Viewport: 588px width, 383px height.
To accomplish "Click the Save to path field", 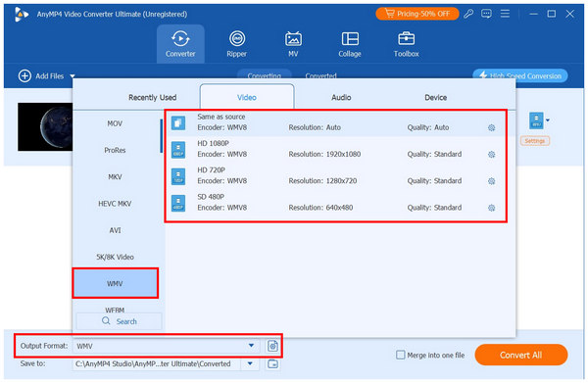I will point(157,363).
